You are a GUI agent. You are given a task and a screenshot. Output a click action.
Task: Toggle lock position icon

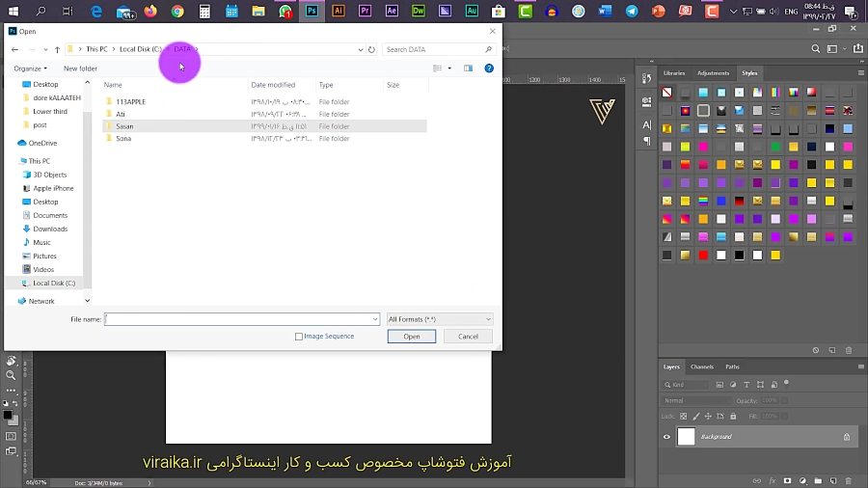point(708,416)
